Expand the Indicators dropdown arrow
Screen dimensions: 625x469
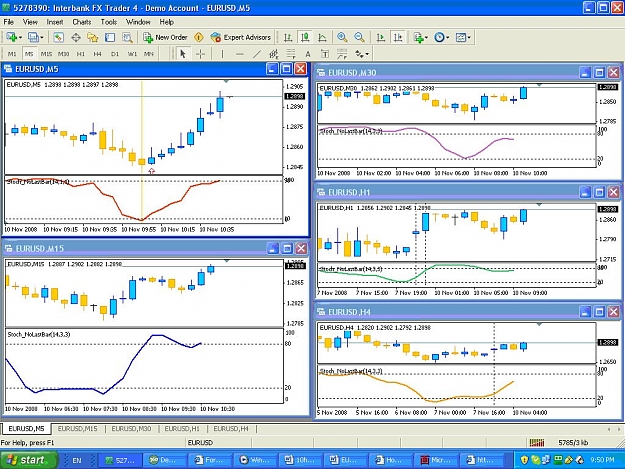426,37
